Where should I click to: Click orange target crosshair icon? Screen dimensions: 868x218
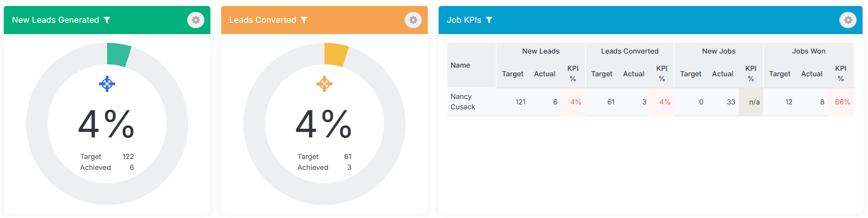coord(324,84)
